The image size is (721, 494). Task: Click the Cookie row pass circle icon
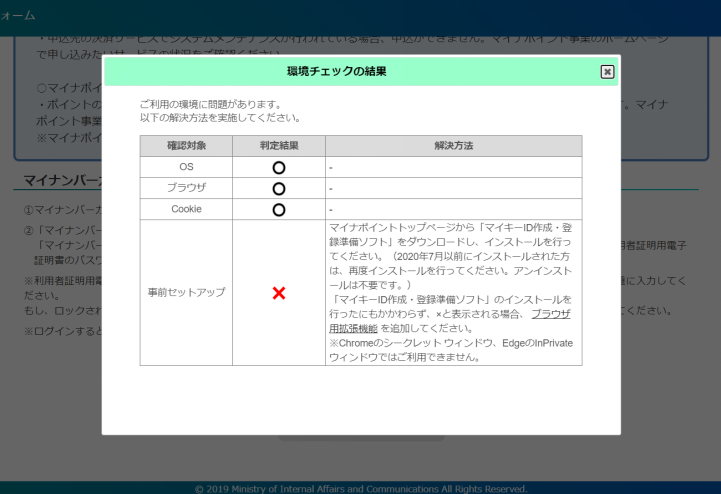[279, 209]
